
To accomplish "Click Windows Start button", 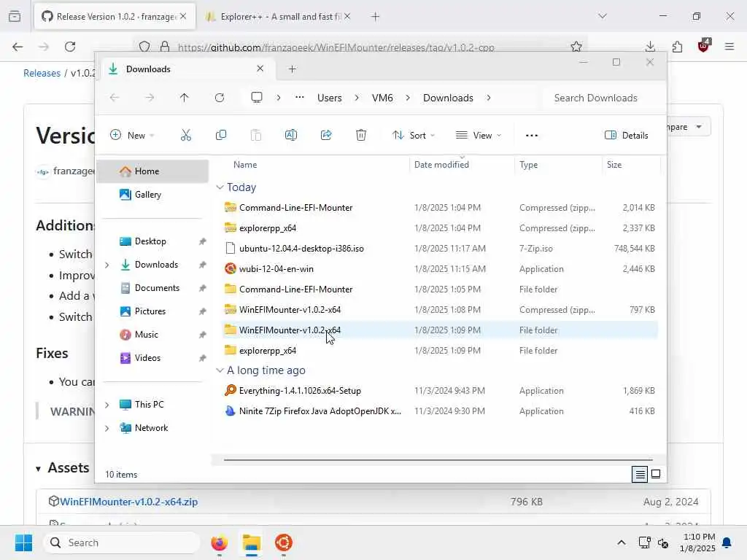I will (23, 542).
